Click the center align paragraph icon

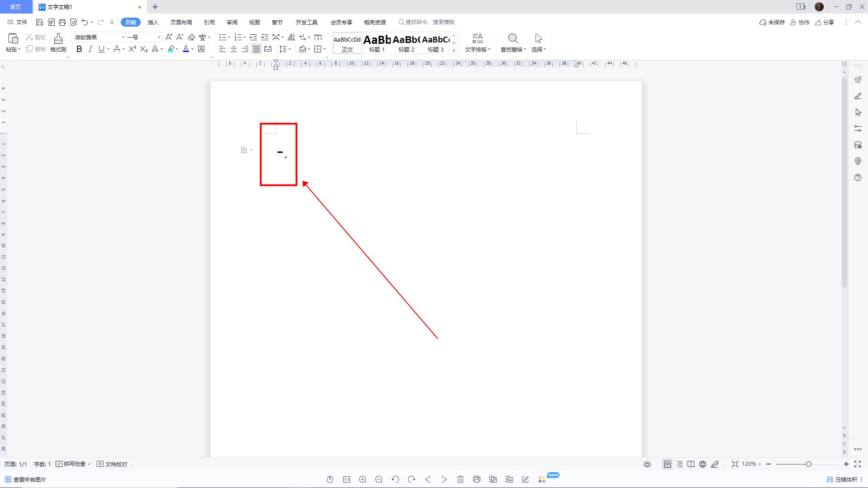point(234,49)
